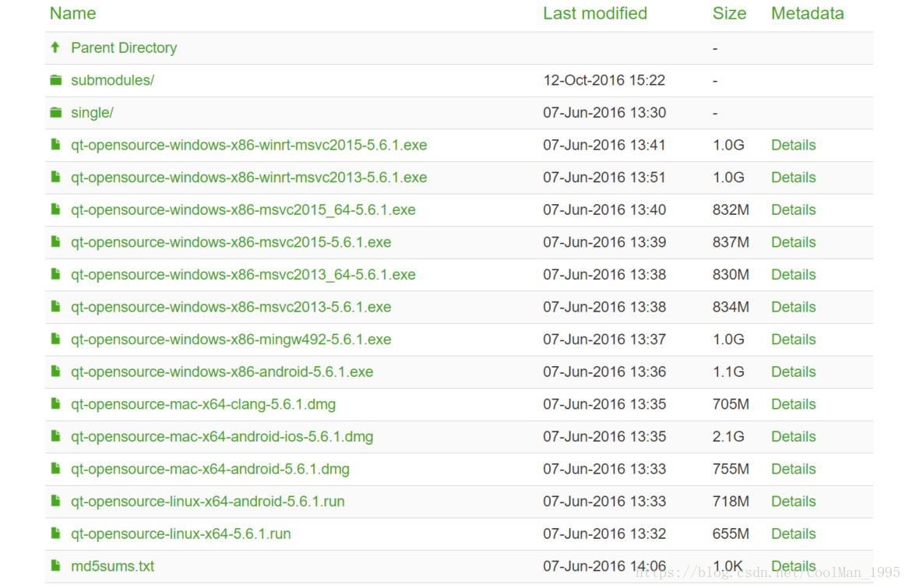Open Details for windows-x86-android installer
Screen dimensions: 909x588
coord(793,371)
